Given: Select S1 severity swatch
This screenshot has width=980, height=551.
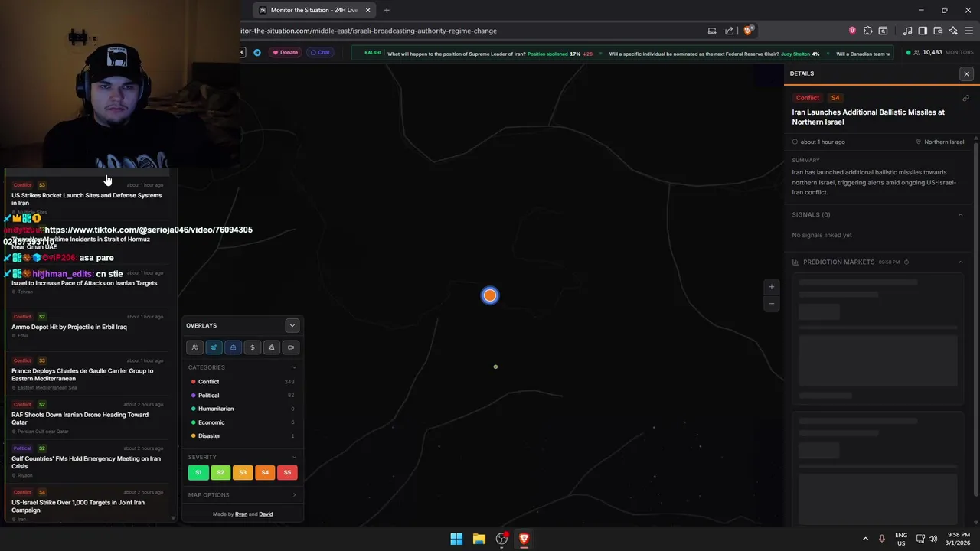Looking at the screenshot, I should (198, 473).
